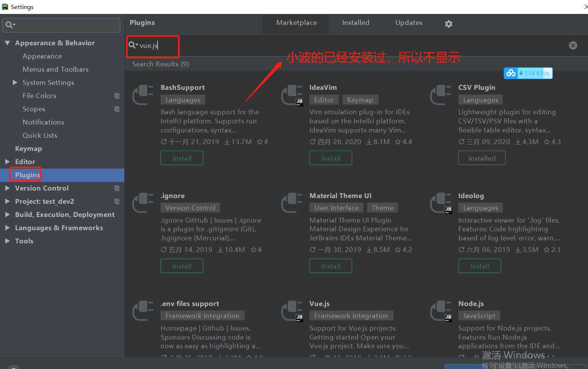588x369 pixels.
Task: Click the IdeaVim plugin icon
Action: point(292,95)
